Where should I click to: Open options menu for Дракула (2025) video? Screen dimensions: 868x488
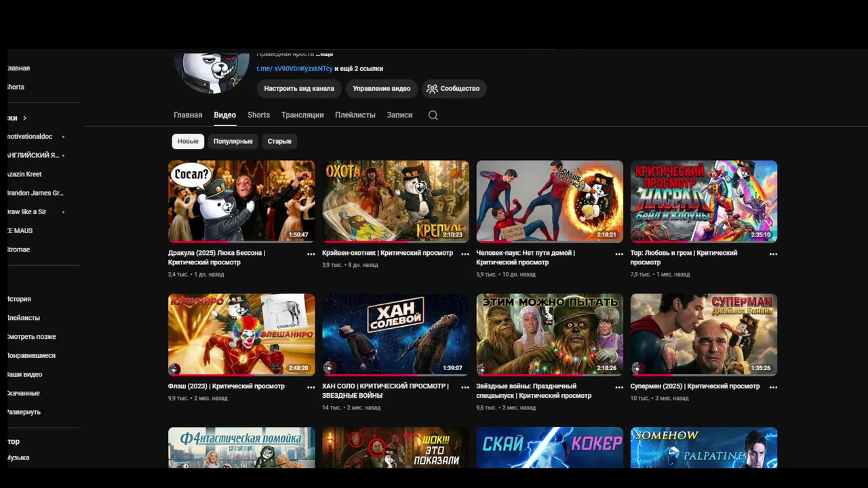311,254
